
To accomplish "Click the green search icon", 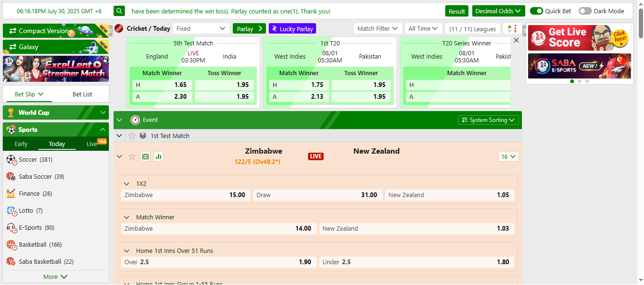I will [119, 10].
